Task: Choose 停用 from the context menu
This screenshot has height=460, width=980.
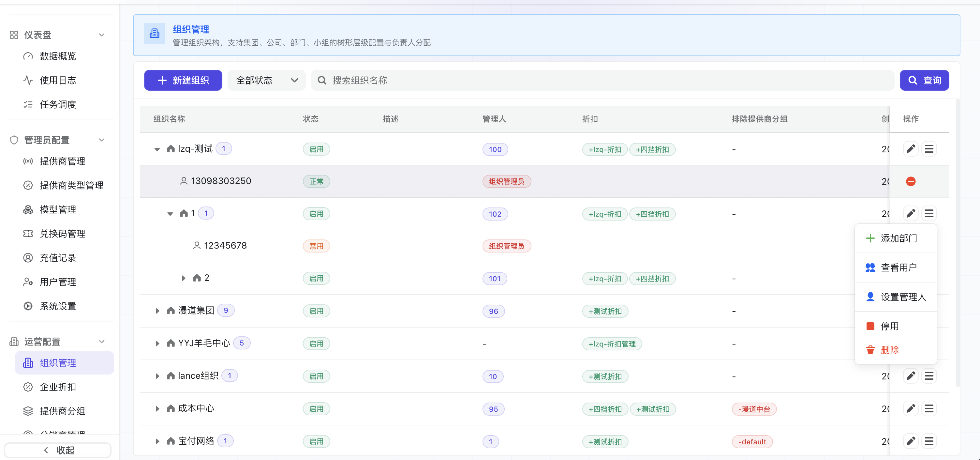Action: [896, 326]
